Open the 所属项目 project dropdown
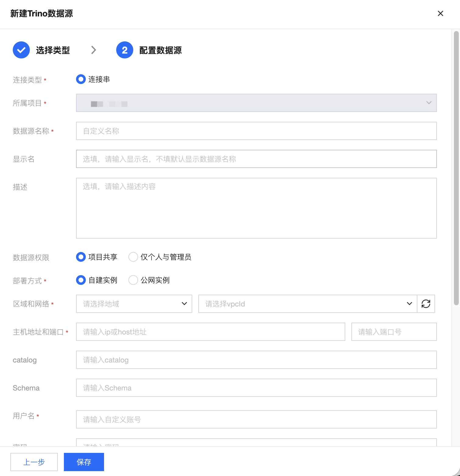The width and height of the screenshot is (460, 476). [256, 103]
